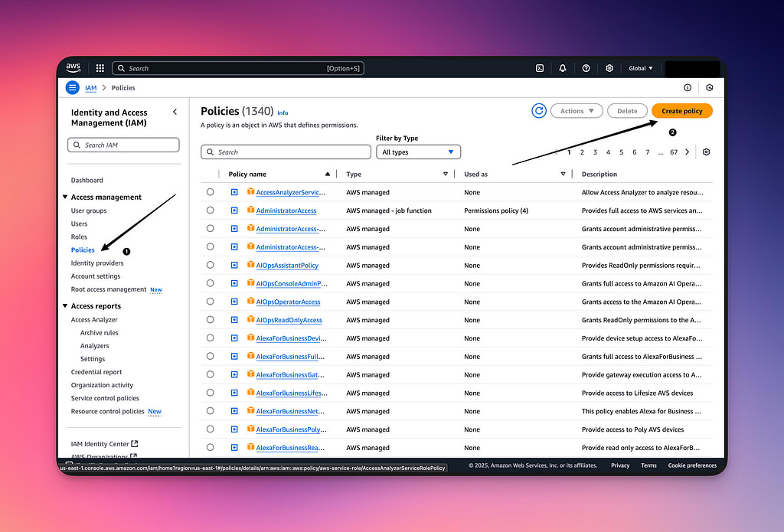Click the Delete button
784x532 pixels.
click(x=627, y=111)
